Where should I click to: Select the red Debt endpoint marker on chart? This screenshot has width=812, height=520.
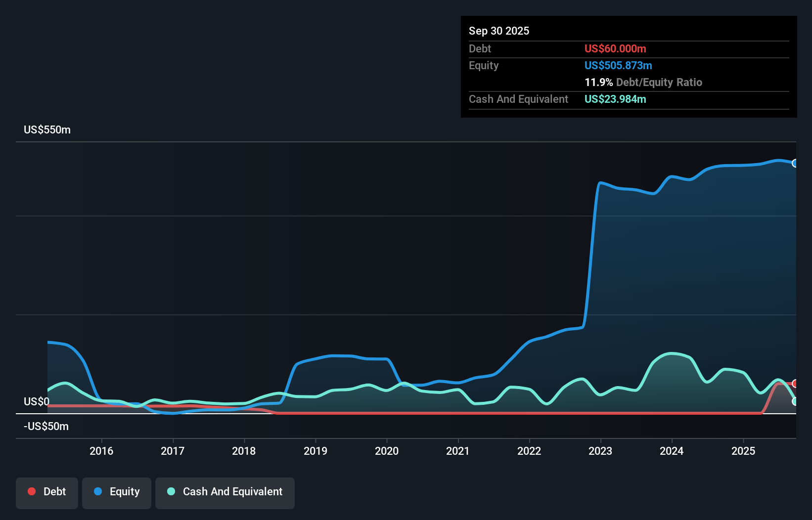pyautogui.click(x=795, y=383)
